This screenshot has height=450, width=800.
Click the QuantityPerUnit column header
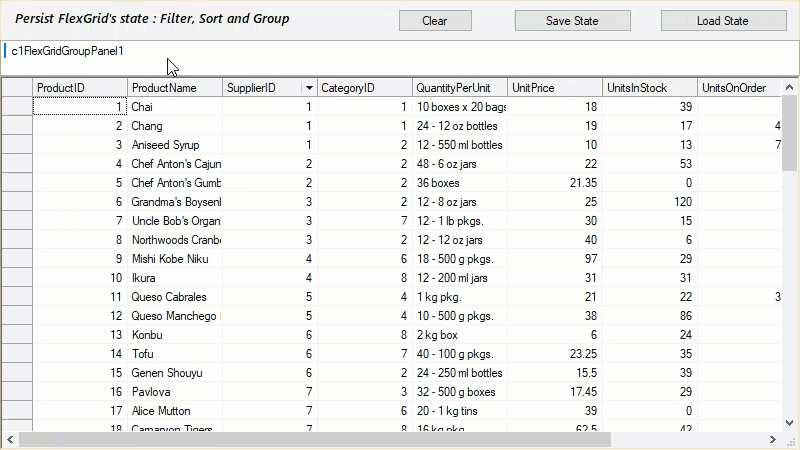coord(459,88)
